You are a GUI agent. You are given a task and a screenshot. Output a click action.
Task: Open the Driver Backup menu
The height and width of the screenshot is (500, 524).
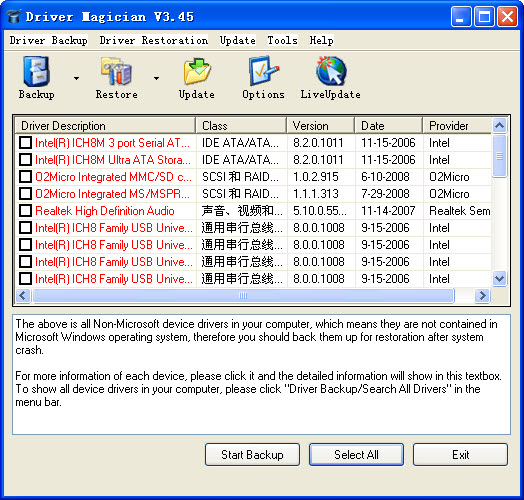click(48, 40)
